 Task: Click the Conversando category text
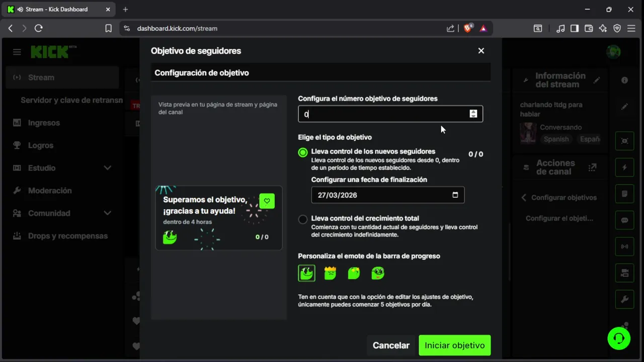point(561,127)
